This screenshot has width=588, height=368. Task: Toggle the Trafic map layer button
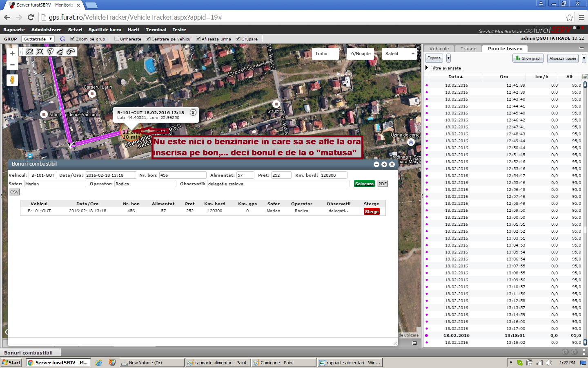point(325,54)
